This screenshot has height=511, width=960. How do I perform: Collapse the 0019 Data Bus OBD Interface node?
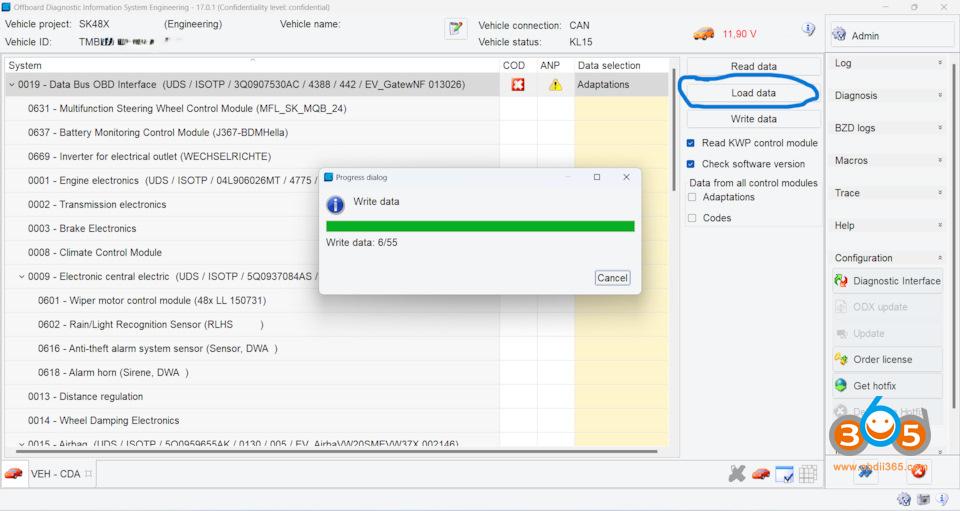point(12,85)
